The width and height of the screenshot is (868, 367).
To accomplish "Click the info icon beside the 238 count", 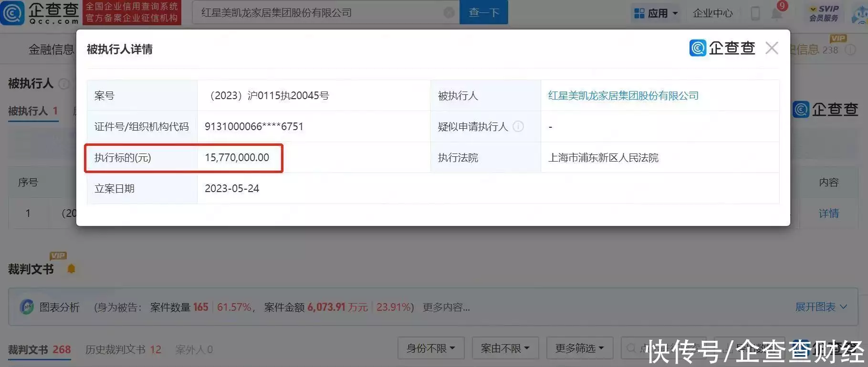I will coord(850,50).
